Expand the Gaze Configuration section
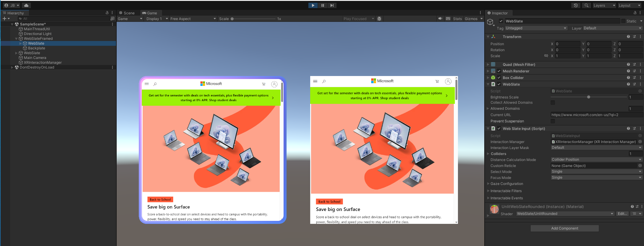Image resolution: width=644 pixels, height=246 pixels. click(488, 184)
